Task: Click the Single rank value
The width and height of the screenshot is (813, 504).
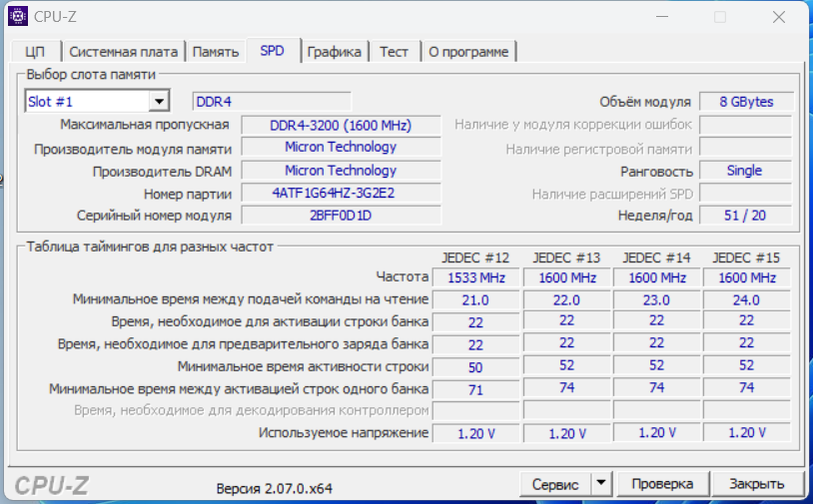Action: pos(745,171)
